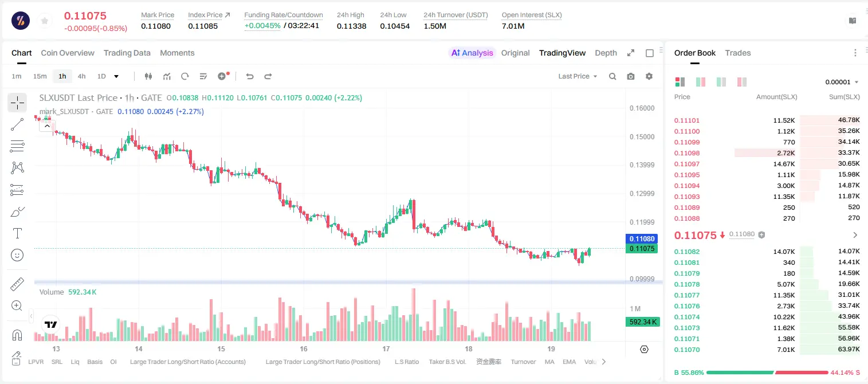868x384 pixels.
Task: Switch chart to Depth view
Action: tap(606, 53)
